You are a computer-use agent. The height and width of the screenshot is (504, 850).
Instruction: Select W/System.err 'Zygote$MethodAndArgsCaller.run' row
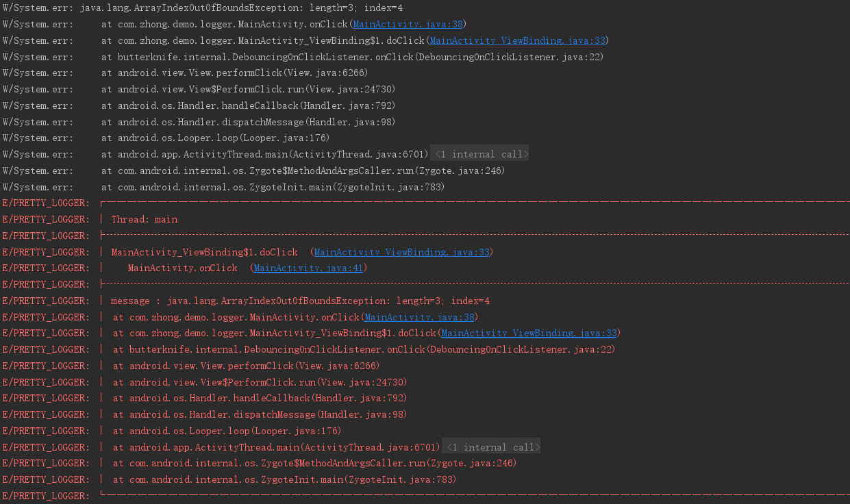point(254,171)
